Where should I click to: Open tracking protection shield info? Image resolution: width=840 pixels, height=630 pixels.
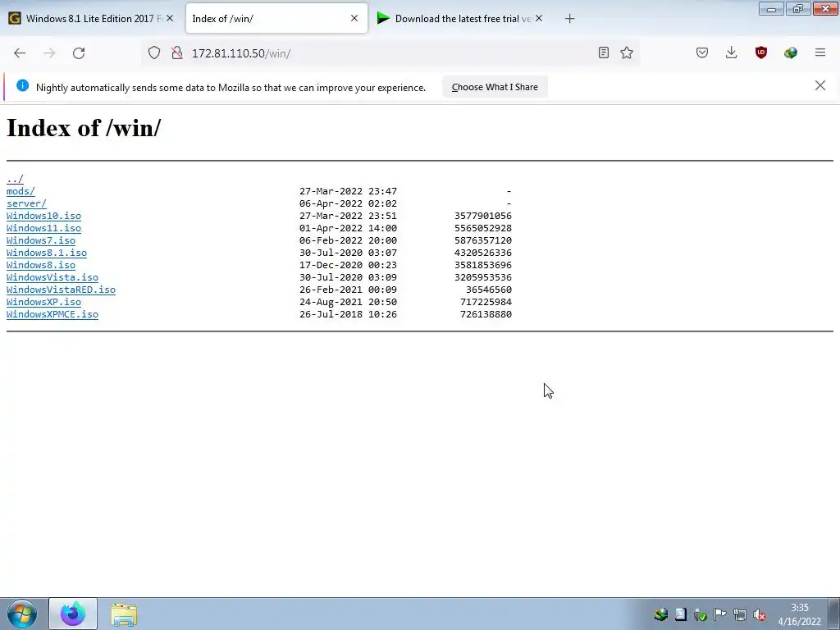[x=154, y=53]
